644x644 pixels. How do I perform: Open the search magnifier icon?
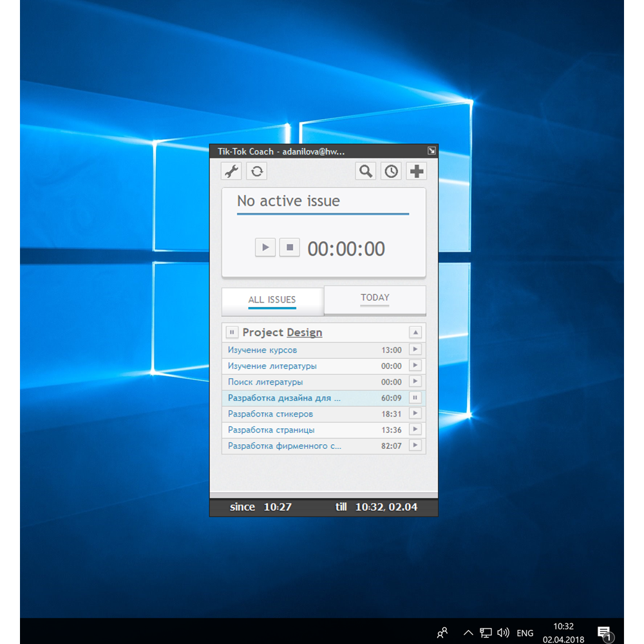click(365, 171)
